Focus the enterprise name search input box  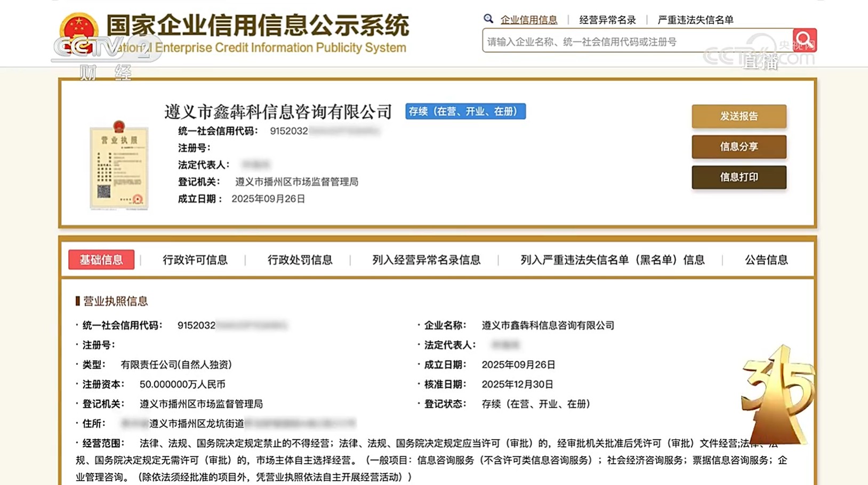[637, 42]
